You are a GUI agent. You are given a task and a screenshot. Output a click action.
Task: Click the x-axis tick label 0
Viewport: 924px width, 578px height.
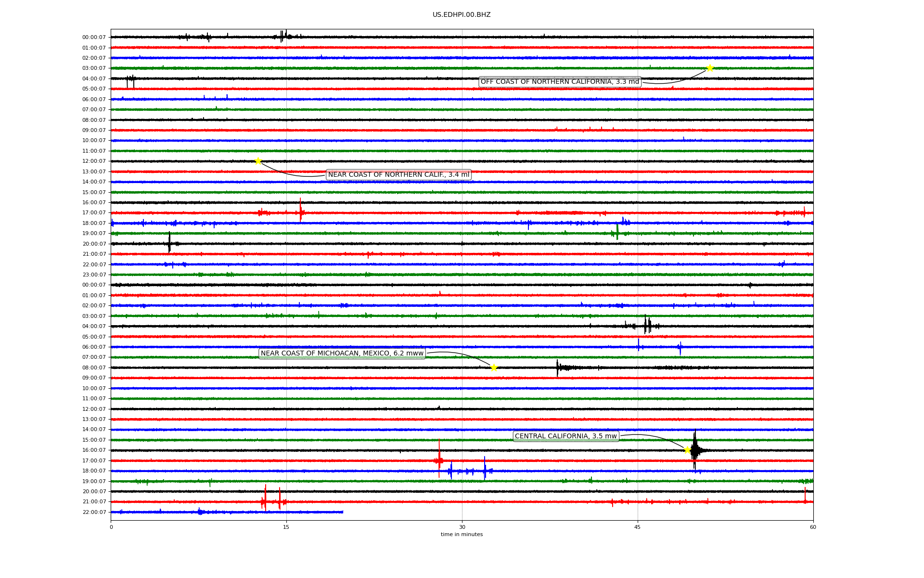pos(111,527)
